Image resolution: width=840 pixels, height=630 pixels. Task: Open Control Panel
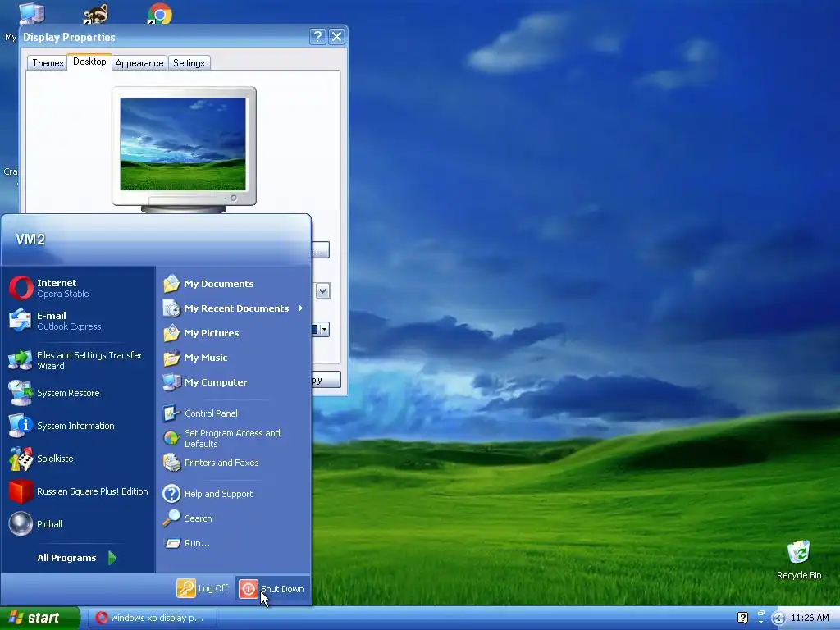click(x=234, y=413)
